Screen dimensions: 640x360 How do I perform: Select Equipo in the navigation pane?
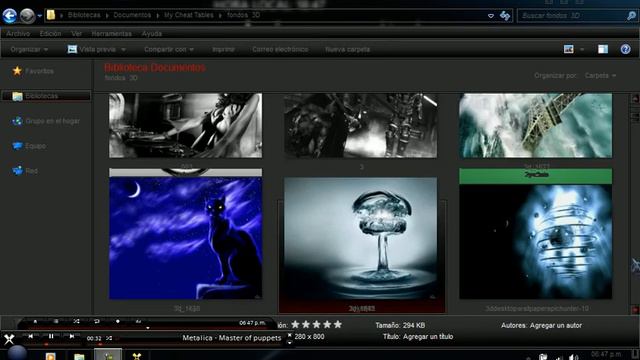point(29,146)
